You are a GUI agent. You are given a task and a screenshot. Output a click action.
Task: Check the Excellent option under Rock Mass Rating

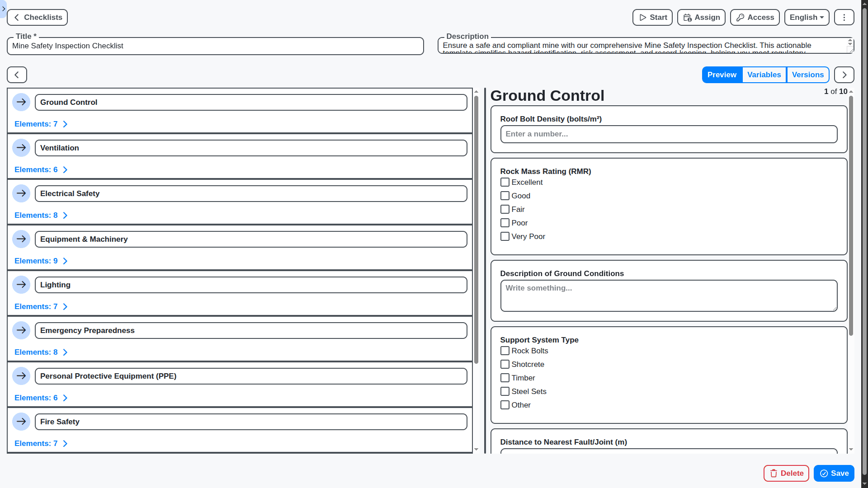pyautogui.click(x=505, y=182)
